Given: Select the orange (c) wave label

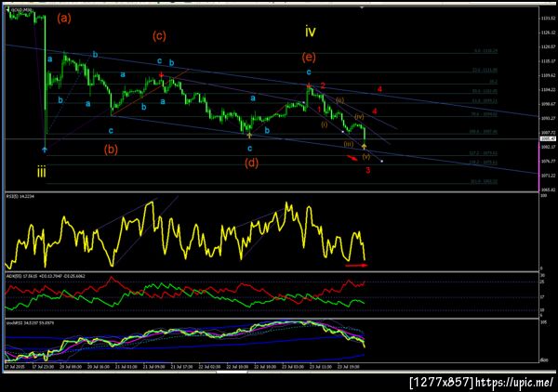Looking at the screenshot, I should coord(159,35).
